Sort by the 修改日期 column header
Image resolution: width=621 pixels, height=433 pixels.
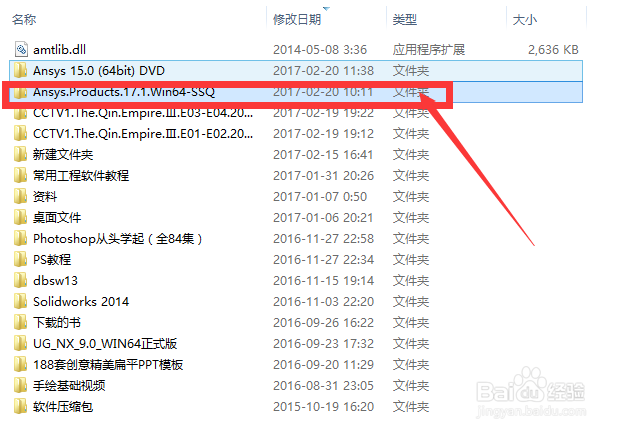(x=297, y=19)
